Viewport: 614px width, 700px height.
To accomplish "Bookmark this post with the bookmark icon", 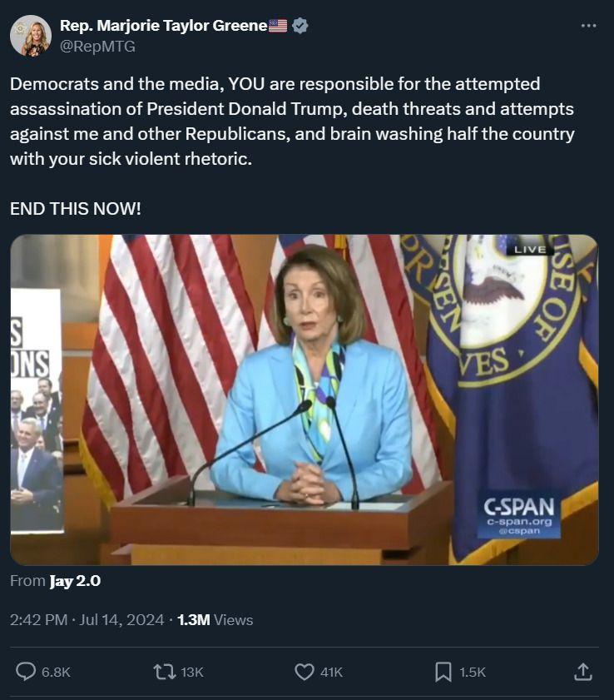I will (x=443, y=672).
